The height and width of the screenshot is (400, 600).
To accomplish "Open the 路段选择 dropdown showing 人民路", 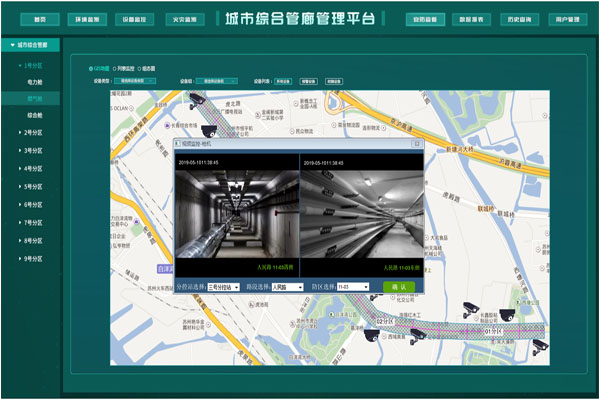I will click(x=287, y=286).
